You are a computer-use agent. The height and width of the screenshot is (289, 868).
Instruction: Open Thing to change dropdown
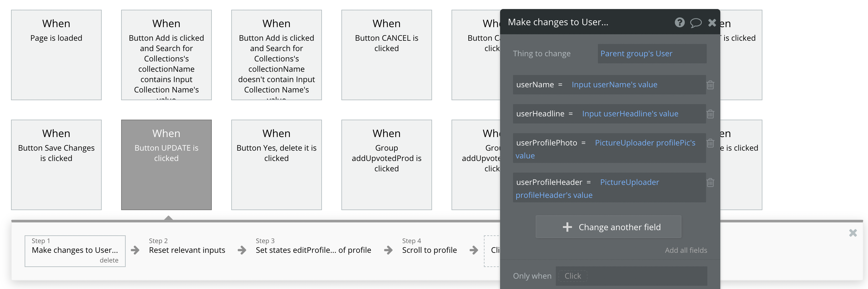coord(652,53)
